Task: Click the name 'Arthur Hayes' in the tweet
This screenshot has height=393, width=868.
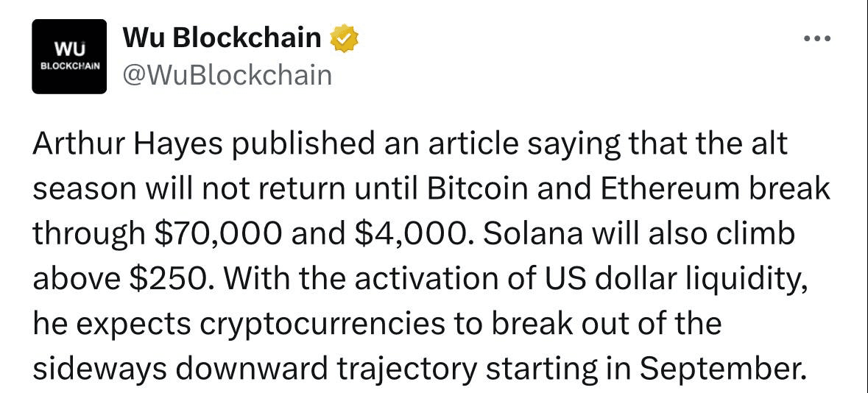Action: pyautogui.click(x=128, y=144)
